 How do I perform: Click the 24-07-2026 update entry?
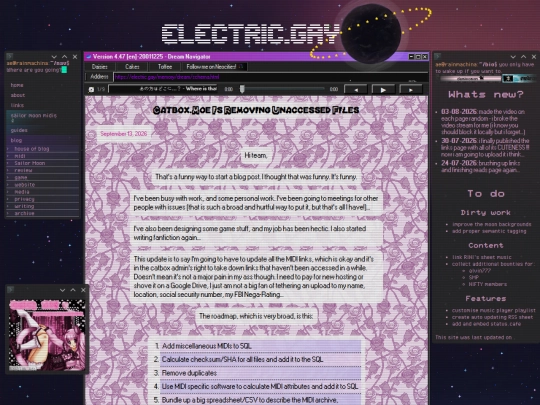coord(480,167)
